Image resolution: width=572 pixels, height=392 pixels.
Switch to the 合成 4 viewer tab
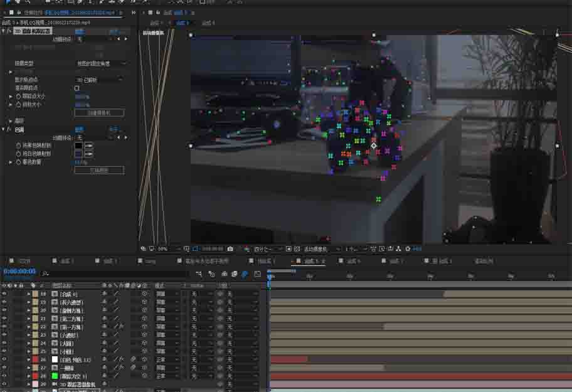click(208, 23)
